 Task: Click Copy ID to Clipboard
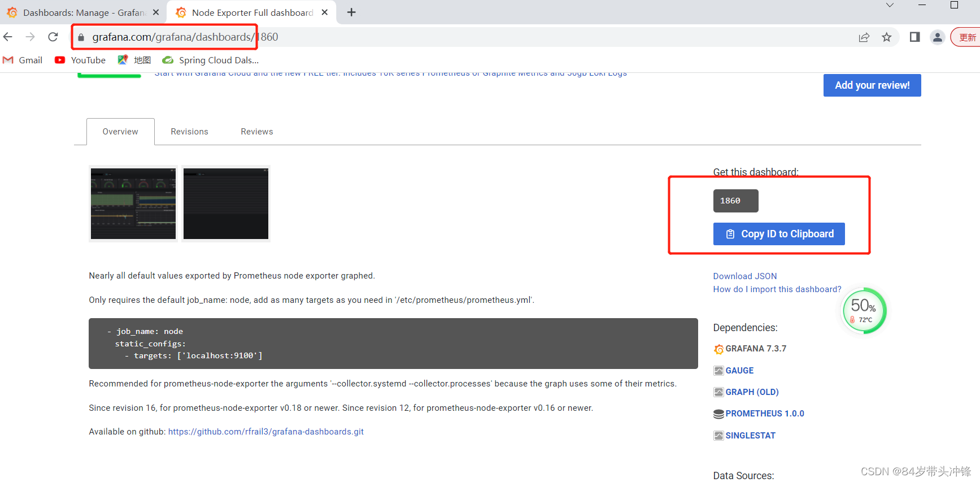pos(779,234)
